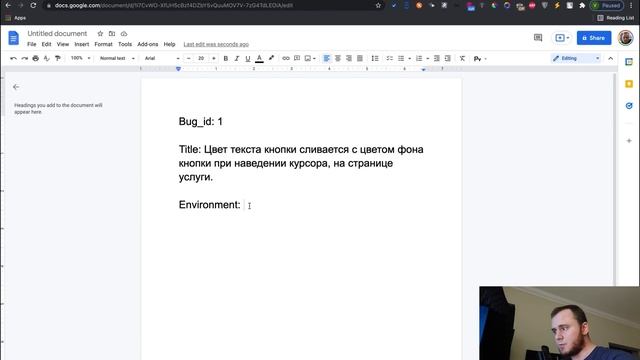Apply numbered list formatting
640x360 pixels.
point(419,58)
